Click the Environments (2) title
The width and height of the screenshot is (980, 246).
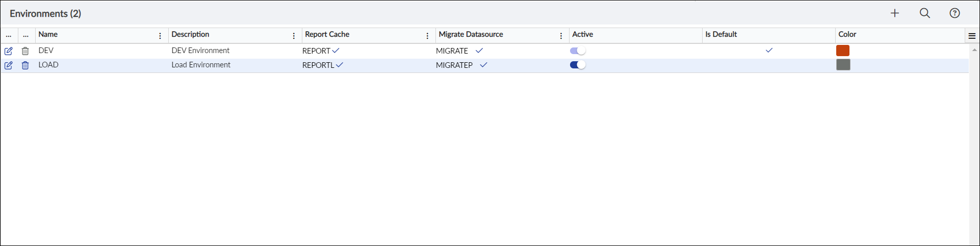coord(45,14)
